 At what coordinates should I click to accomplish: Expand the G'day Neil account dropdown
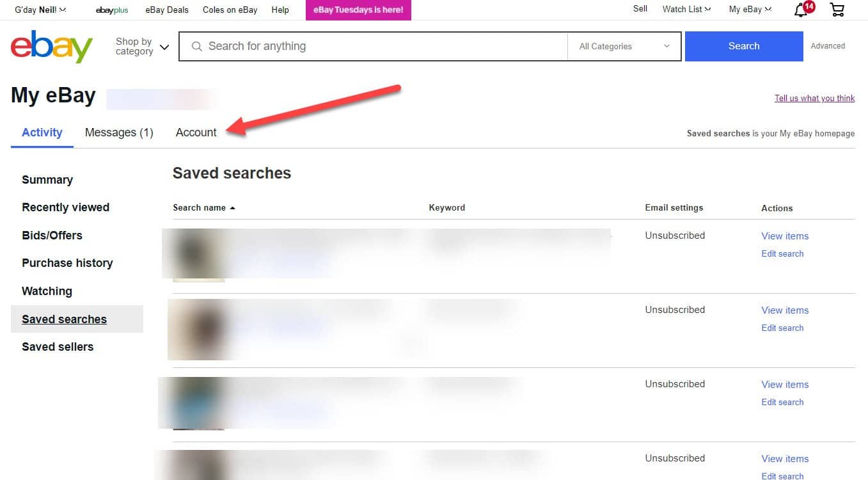tap(40, 10)
